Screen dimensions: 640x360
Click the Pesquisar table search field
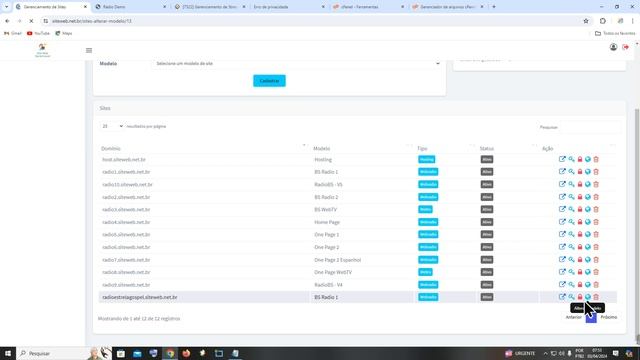590,127
